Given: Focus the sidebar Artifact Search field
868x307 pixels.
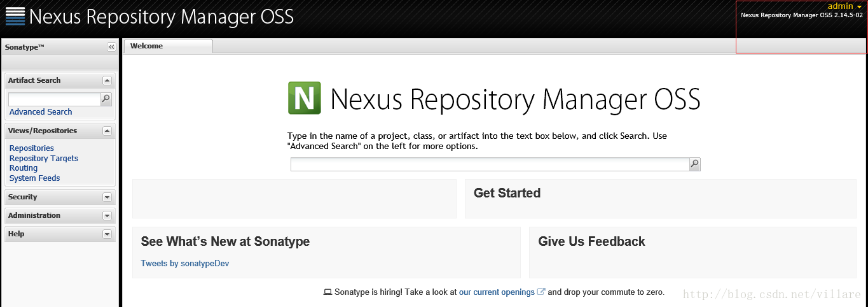Looking at the screenshot, I should tap(55, 99).
